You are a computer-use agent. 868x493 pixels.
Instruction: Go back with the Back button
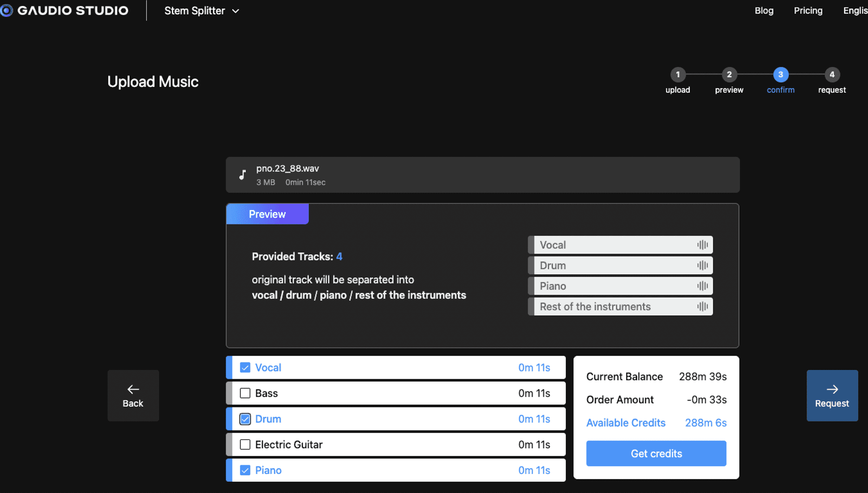[x=133, y=396]
